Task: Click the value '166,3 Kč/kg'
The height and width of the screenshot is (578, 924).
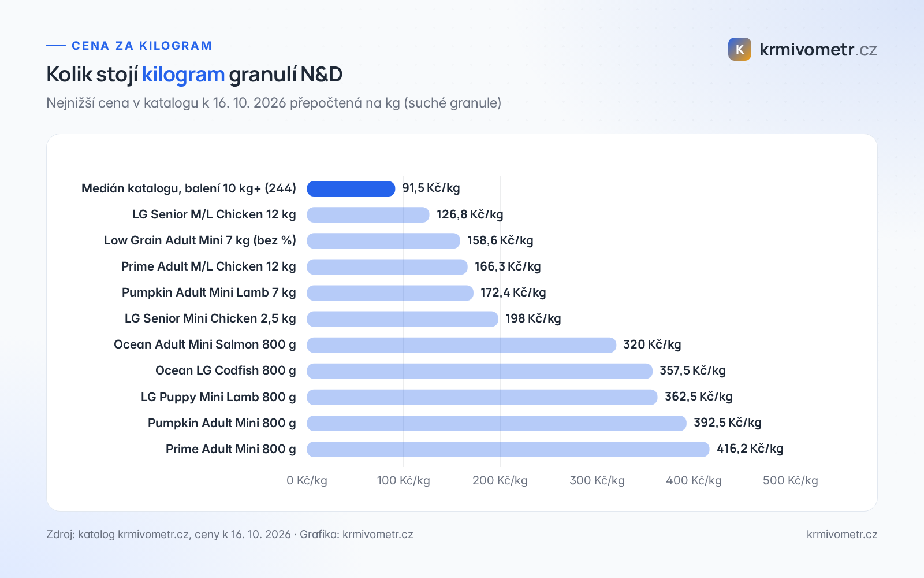Action: (508, 266)
